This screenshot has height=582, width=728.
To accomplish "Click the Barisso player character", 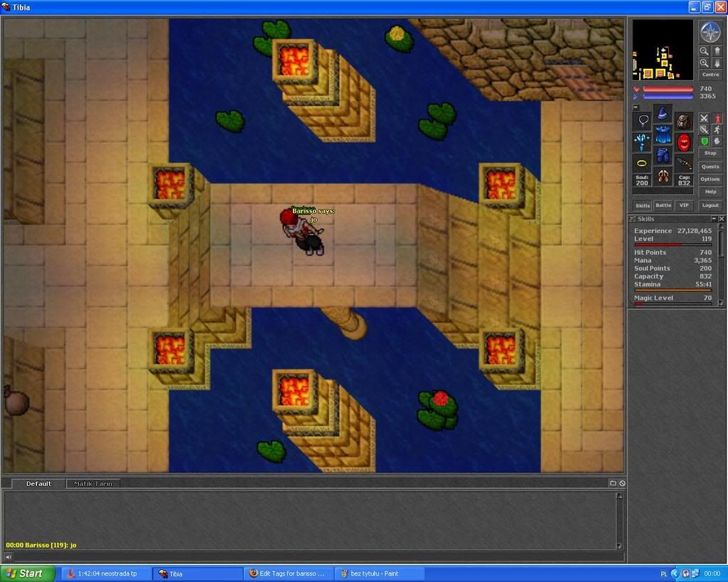I will (303, 232).
